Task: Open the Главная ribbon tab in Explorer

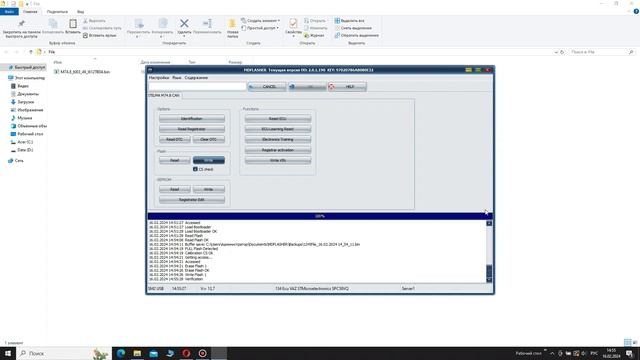Action: [30, 12]
